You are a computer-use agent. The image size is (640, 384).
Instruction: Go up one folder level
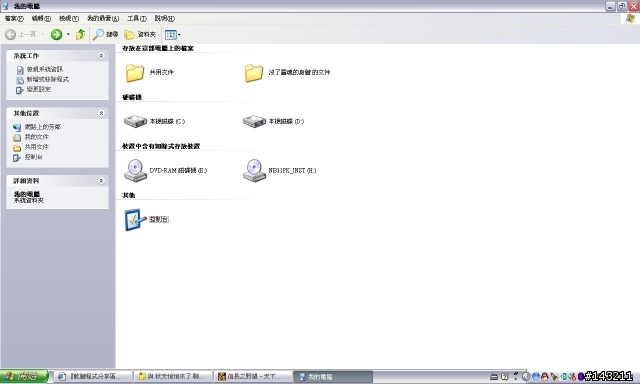(80, 35)
